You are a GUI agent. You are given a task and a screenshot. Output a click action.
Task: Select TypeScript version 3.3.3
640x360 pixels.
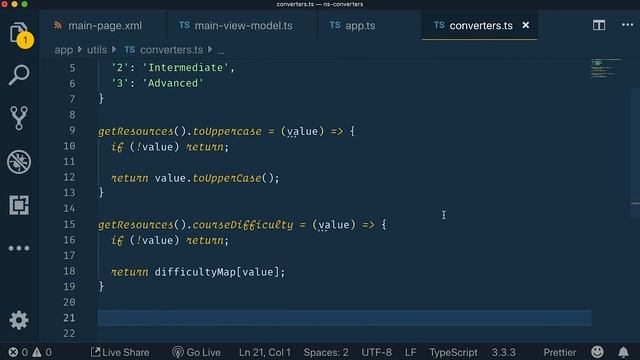503,352
